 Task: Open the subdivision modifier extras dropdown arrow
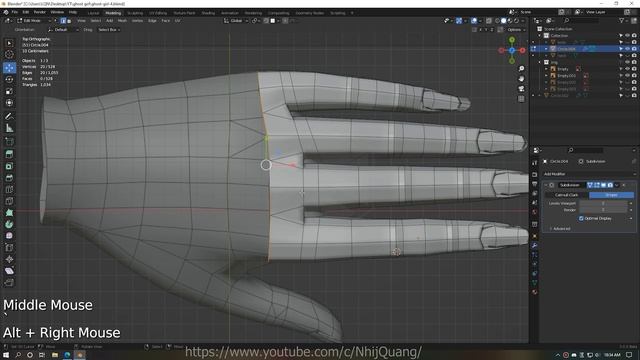(x=617, y=185)
